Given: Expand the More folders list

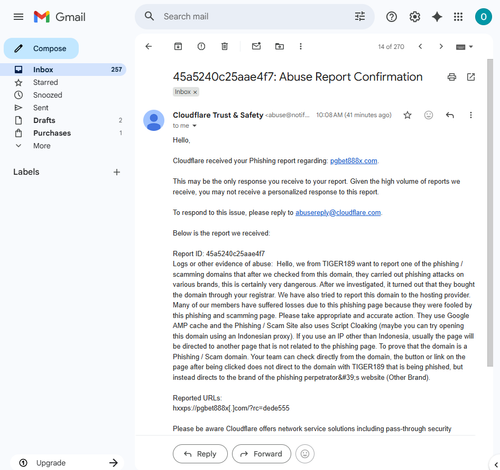Looking at the screenshot, I should pos(42,146).
